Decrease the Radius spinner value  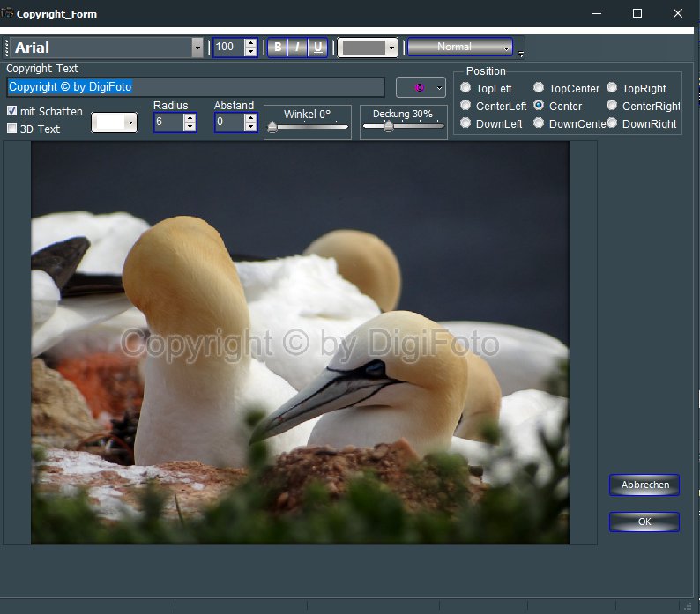coord(190,128)
